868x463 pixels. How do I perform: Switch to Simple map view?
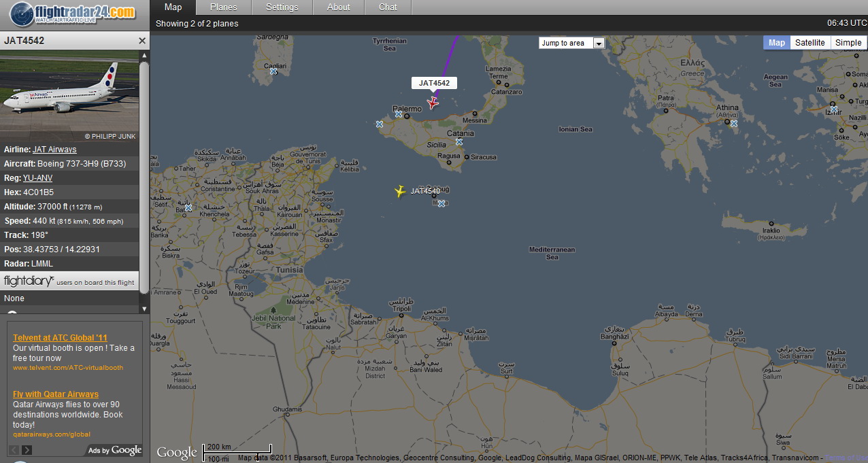coord(848,42)
